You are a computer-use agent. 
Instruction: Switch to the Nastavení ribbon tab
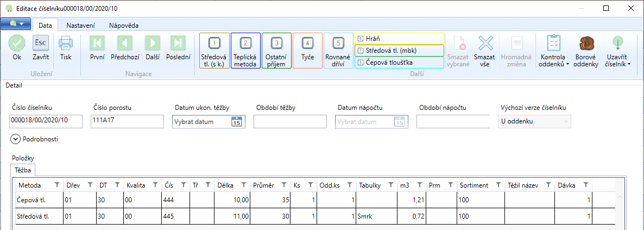(81, 25)
